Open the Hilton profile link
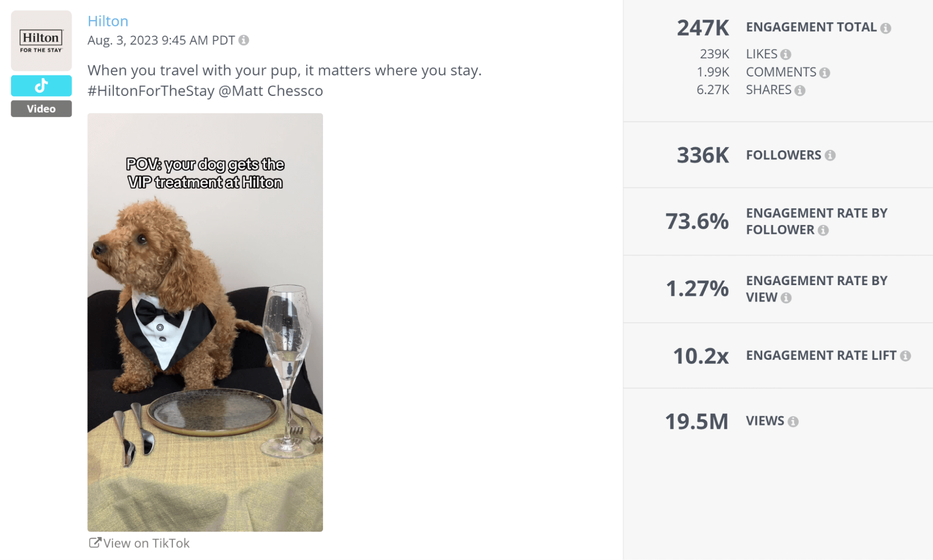933x560 pixels. coord(108,21)
